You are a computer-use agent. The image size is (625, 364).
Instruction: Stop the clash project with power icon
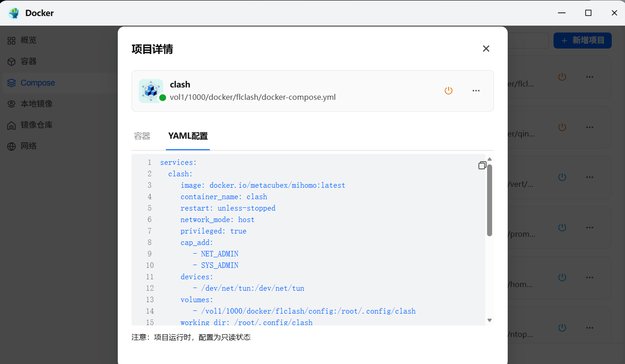click(449, 91)
